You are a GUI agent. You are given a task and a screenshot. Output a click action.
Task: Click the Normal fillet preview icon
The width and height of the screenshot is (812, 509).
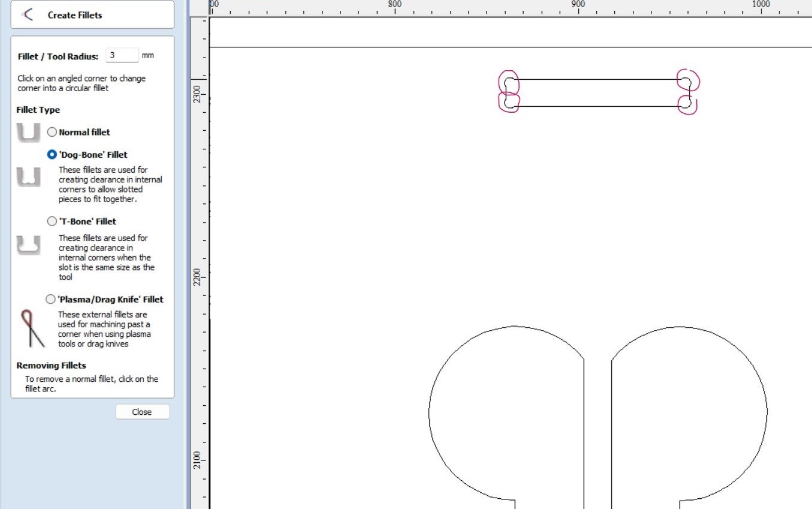pyautogui.click(x=29, y=132)
